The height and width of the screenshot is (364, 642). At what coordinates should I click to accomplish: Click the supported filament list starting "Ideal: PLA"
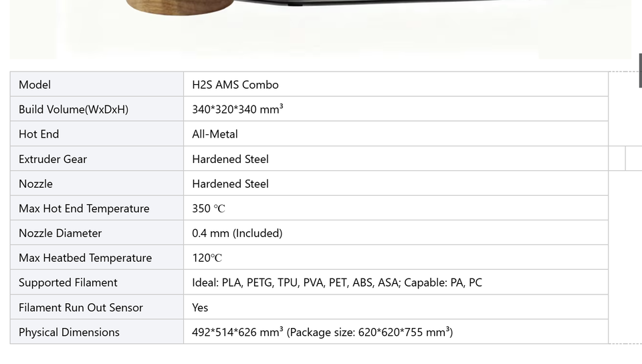337,283
